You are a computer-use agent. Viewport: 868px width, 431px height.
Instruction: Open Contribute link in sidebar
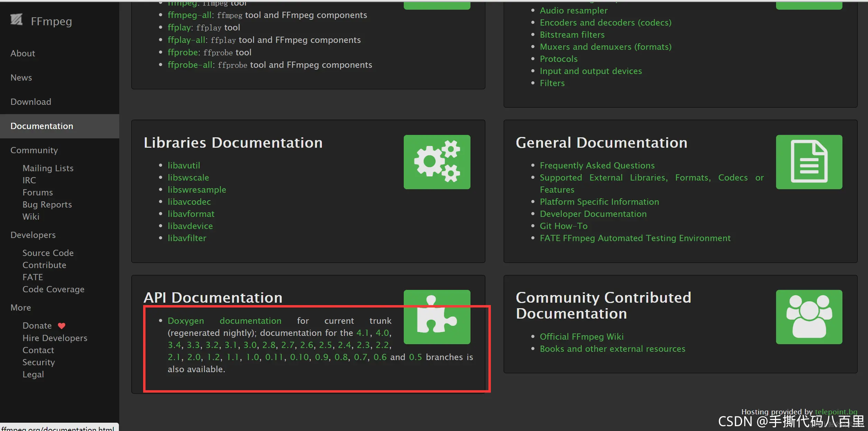44,265
